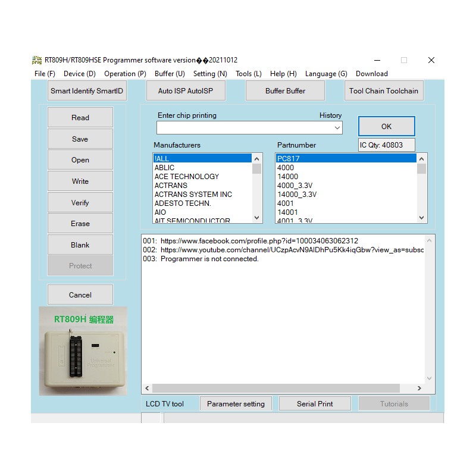
Task: Click the Tool Chain Toolchain button
Action: 384,91
